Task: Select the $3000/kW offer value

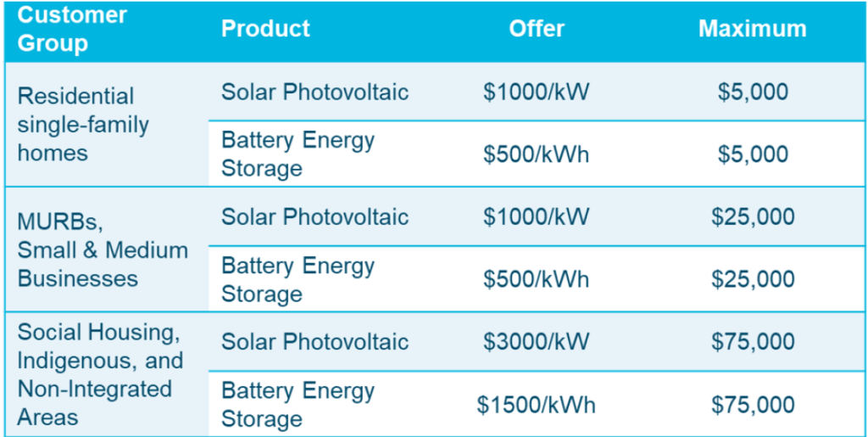Action: pyautogui.click(x=537, y=342)
